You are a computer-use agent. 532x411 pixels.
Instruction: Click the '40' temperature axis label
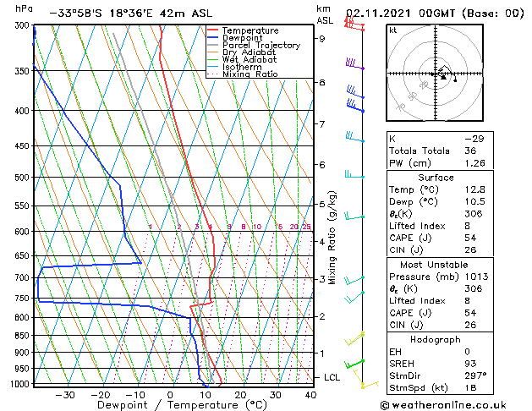point(310,395)
